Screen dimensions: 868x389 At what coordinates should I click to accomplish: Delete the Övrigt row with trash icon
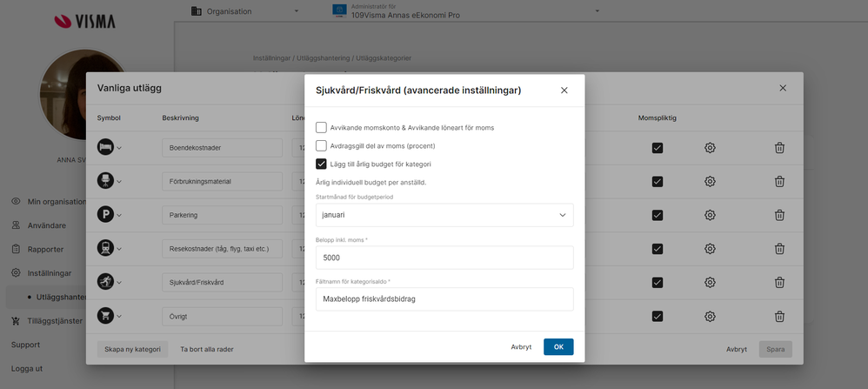click(x=779, y=316)
